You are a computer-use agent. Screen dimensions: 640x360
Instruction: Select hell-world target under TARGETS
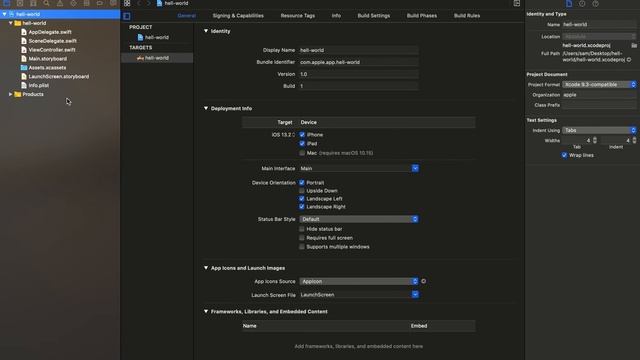click(157, 58)
